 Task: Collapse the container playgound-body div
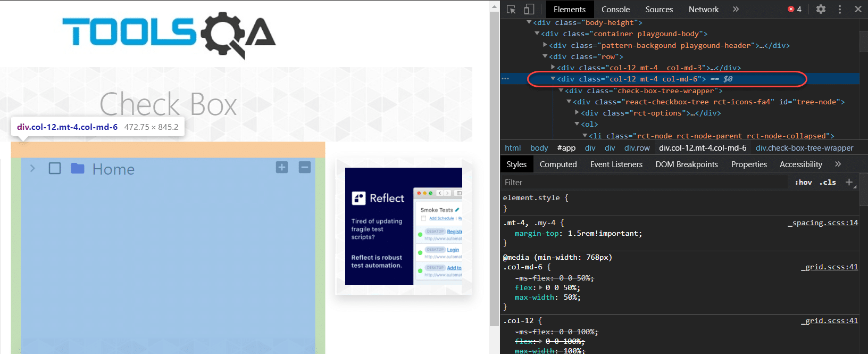[537, 34]
